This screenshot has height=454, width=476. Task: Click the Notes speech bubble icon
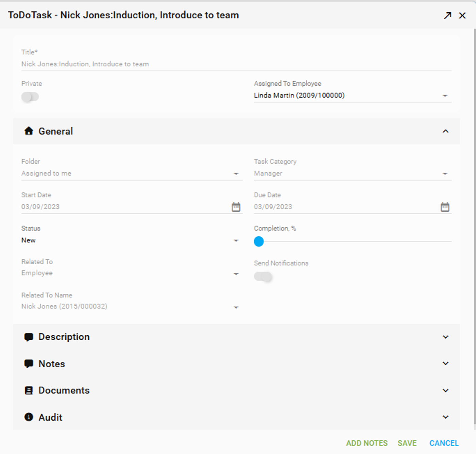(29, 364)
